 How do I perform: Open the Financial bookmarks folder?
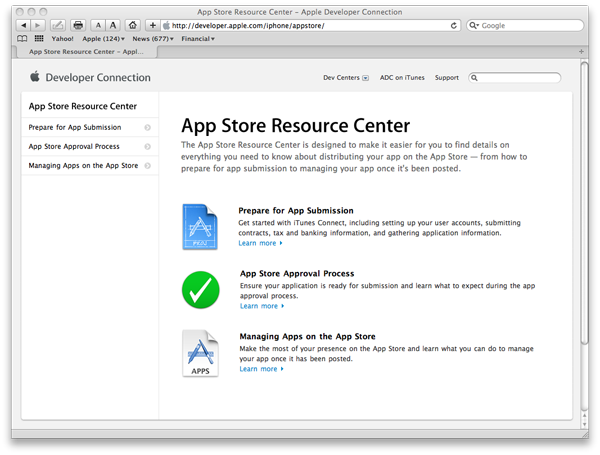198,39
